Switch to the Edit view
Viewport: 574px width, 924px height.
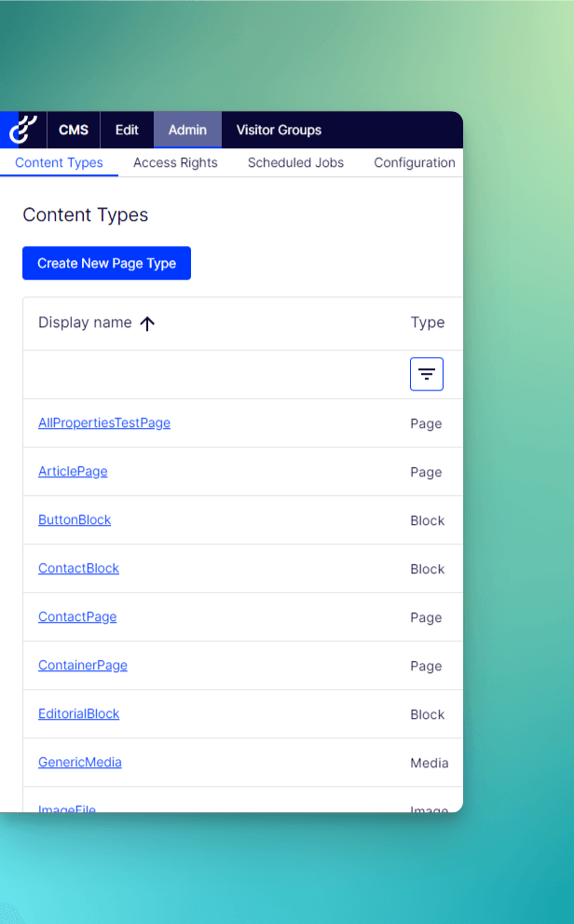127,130
